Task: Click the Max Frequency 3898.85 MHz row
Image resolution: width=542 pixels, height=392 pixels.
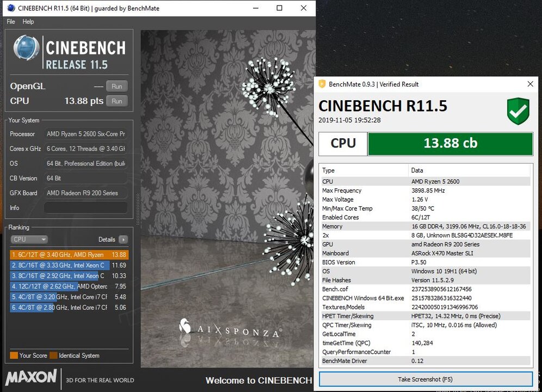Action: click(426, 191)
